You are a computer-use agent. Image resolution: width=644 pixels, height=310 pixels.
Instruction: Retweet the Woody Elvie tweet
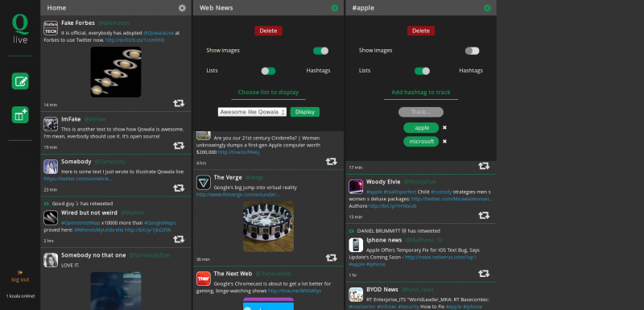(x=484, y=215)
